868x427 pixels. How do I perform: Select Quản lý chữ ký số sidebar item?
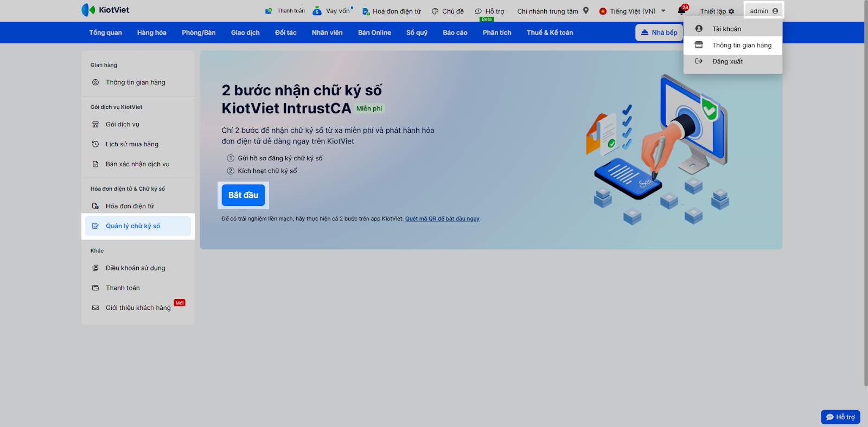138,226
